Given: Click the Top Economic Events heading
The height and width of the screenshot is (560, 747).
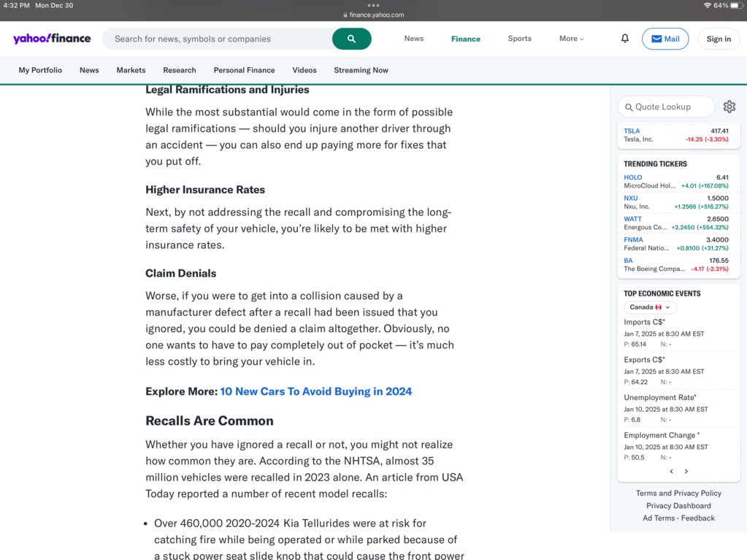Looking at the screenshot, I should (662, 294).
